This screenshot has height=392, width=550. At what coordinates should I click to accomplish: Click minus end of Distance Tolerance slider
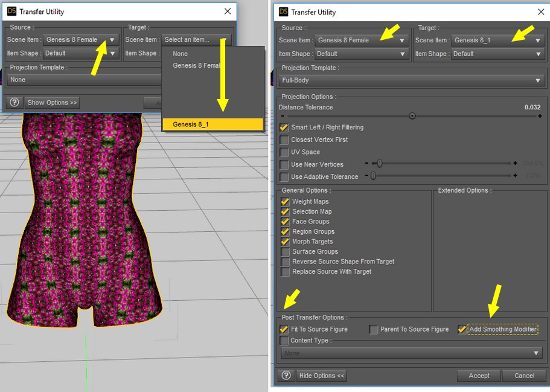pos(283,116)
